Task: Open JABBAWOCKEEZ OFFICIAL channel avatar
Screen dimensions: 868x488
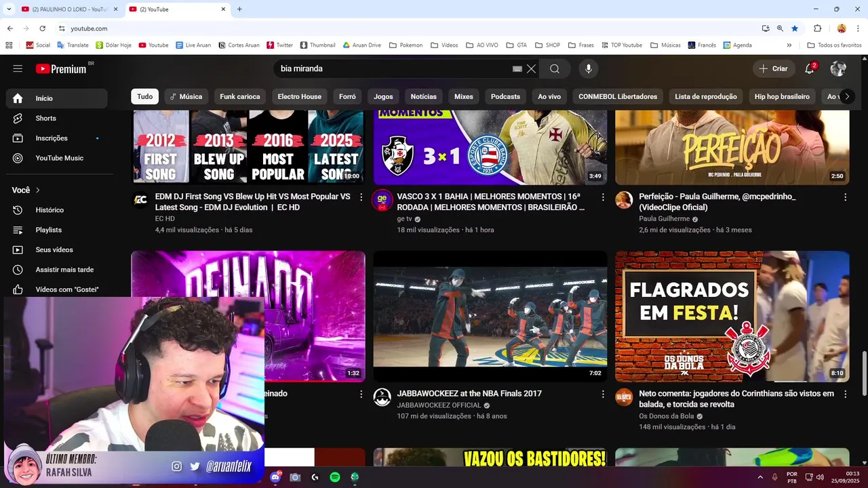Action: point(382,397)
